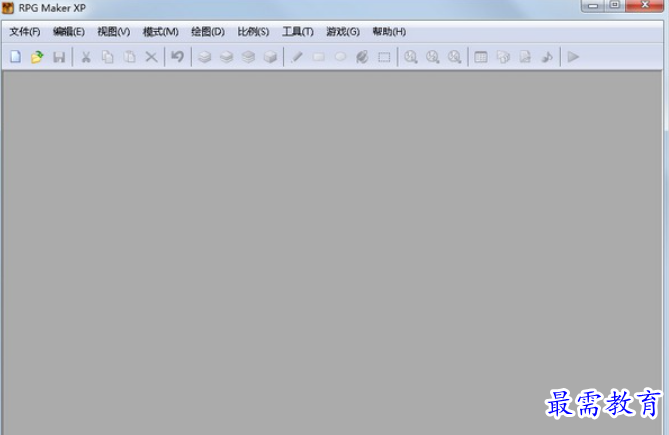The image size is (669, 435).
Task: Start playtest with the play arrow icon
Action: pos(573,57)
